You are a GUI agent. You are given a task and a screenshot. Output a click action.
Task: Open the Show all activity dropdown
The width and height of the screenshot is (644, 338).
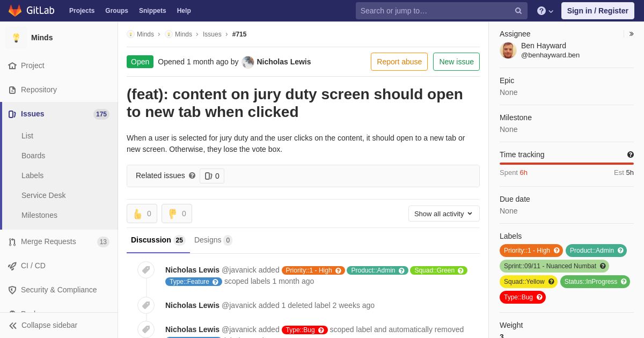pos(444,214)
